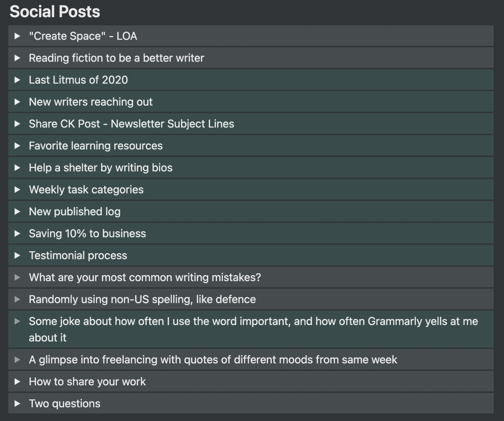Open the New writers reaching out toggle arrow

click(x=17, y=102)
